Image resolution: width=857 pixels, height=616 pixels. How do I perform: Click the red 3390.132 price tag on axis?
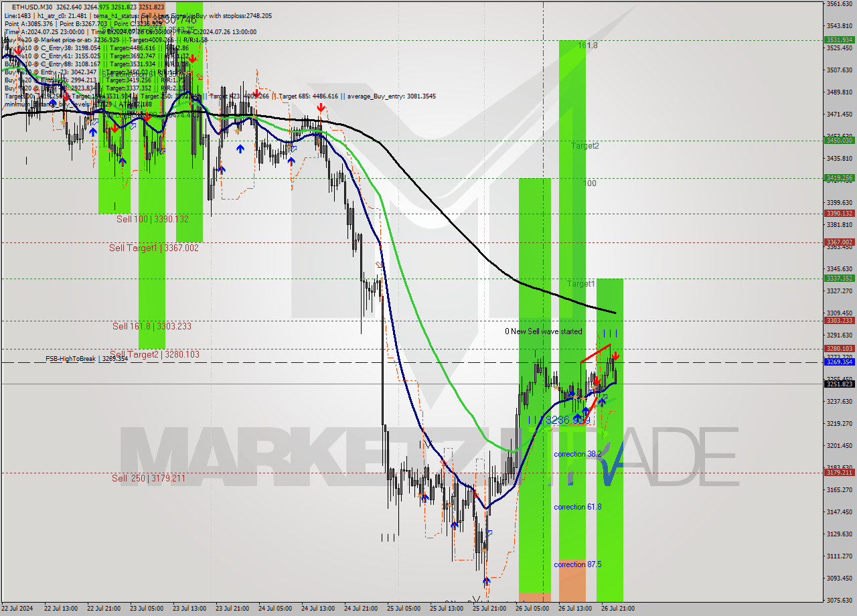839,214
